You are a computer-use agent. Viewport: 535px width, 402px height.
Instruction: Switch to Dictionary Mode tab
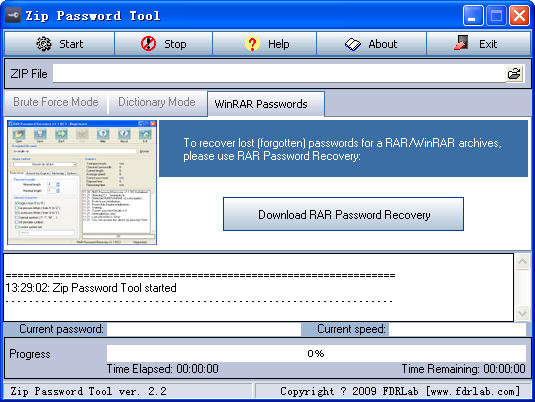pyautogui.click(x=157, y=102)
